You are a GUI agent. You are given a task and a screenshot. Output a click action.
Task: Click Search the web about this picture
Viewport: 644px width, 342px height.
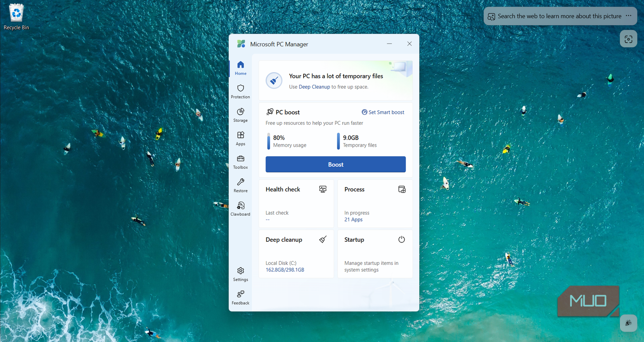tap(555, 16)
